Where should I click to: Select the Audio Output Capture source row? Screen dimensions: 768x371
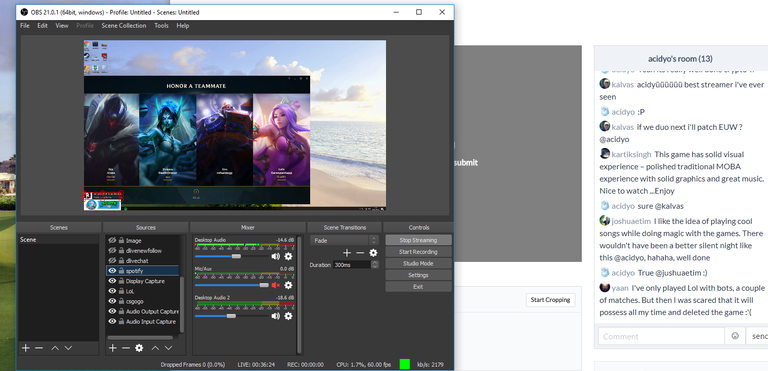(143, 312)
